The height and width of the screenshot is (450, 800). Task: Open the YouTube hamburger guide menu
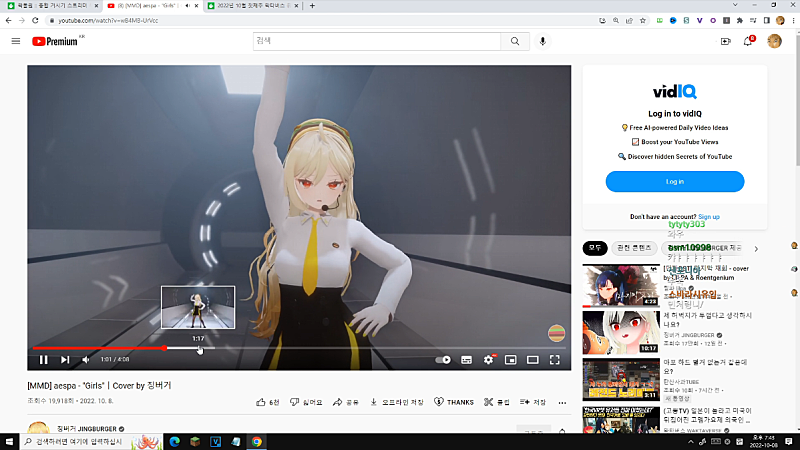(16, 41)
